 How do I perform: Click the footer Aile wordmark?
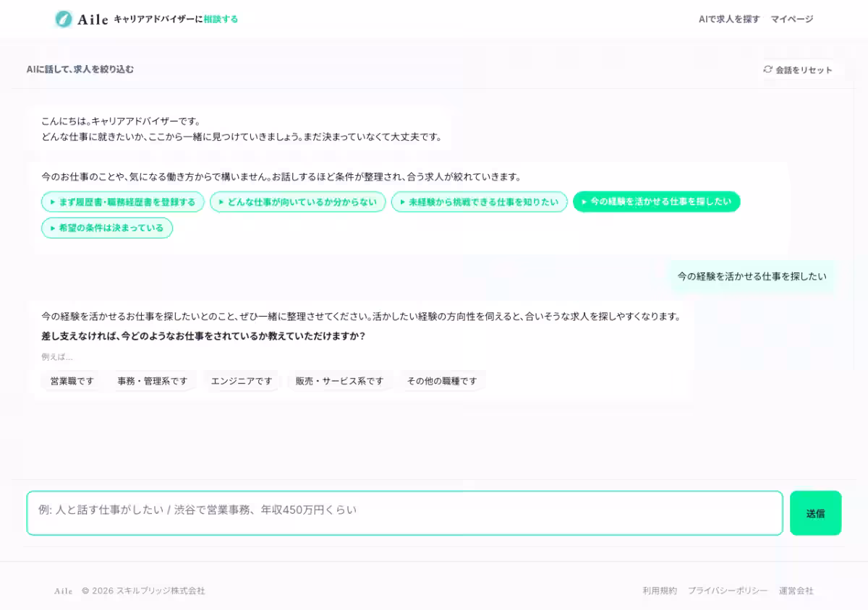coord(64,590)
